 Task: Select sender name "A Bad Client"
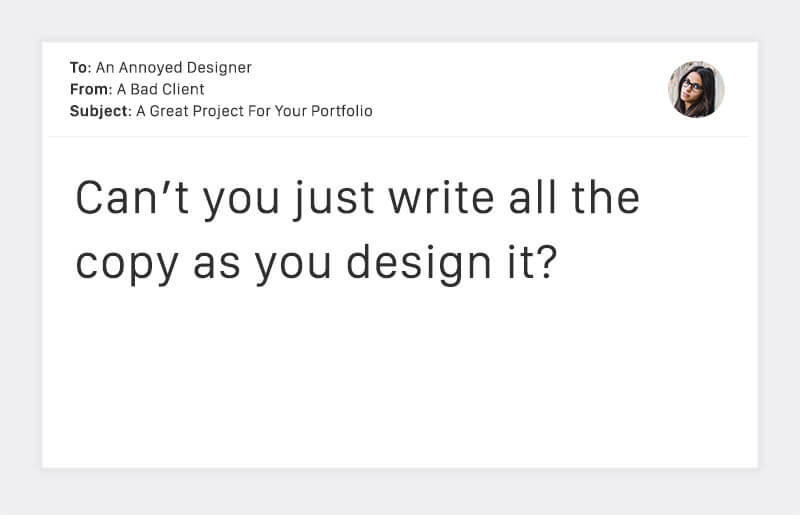[x=161, y=90]
